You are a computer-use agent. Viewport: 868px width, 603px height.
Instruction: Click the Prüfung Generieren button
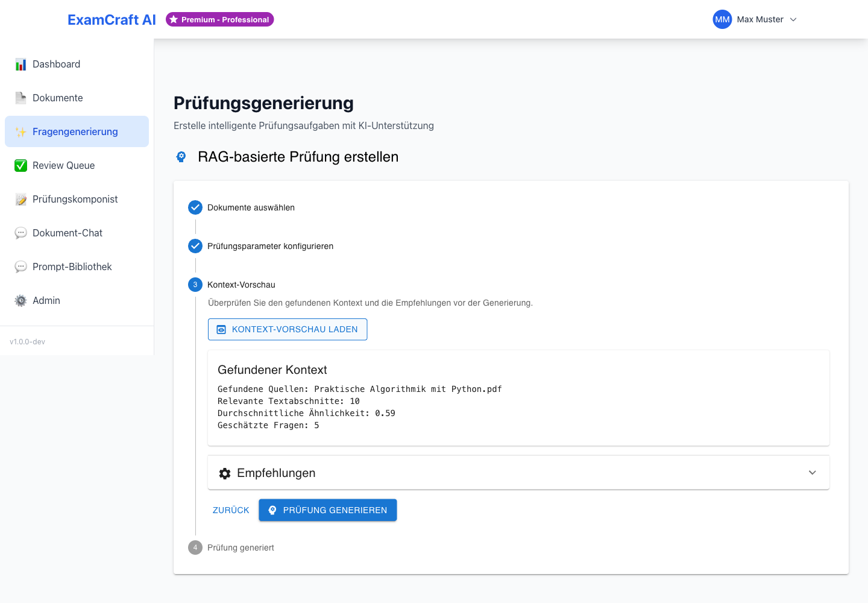click(x=328, y=510)
